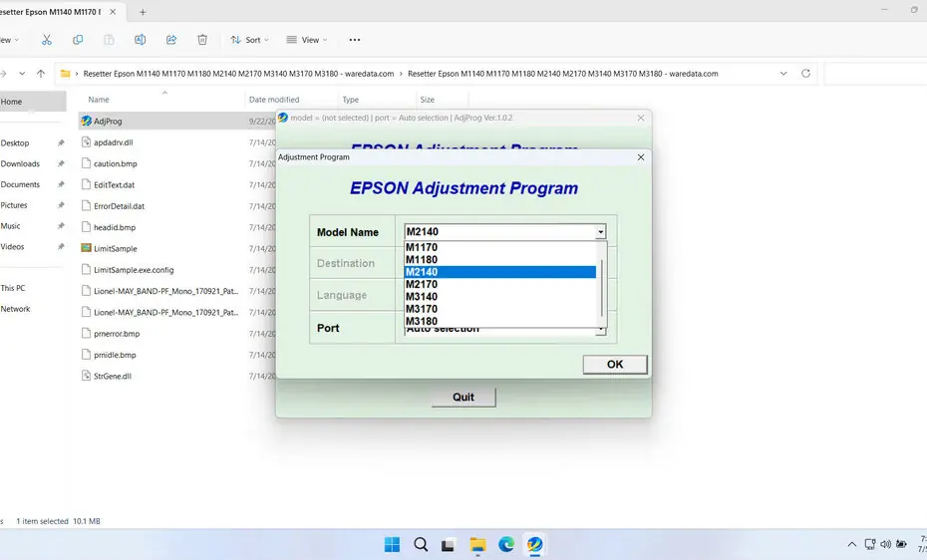Click the Copy icon in Explorer toolbar

tap(78, 40)
